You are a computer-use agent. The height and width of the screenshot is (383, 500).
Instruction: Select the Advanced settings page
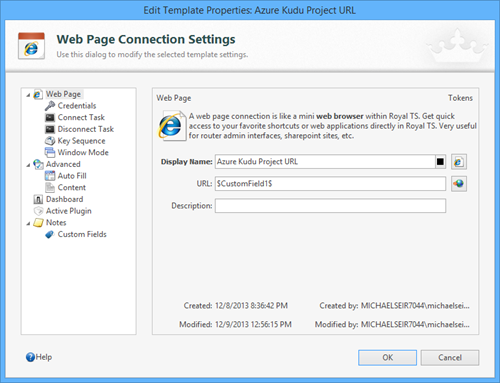[x=63, y=164]
